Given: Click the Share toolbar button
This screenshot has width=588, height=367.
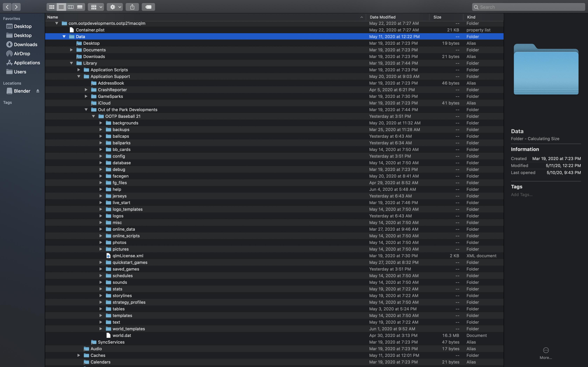Looking at the screenshot, I should coord(132,7).
